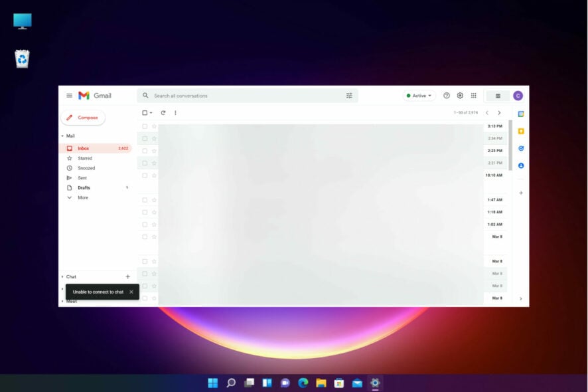This screenshot has height=392, width=588.
Task: Open Contacts from the side panel
Action: coord(521,165)
